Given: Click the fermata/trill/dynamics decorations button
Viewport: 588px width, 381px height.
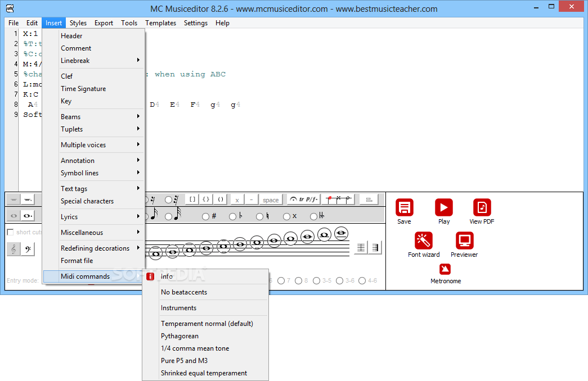Looking at the screenshot, I should 304,199.
